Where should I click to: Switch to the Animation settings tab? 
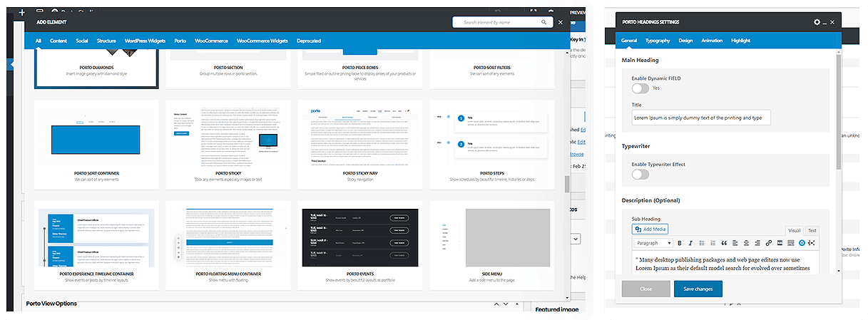(x=712, y=41)
